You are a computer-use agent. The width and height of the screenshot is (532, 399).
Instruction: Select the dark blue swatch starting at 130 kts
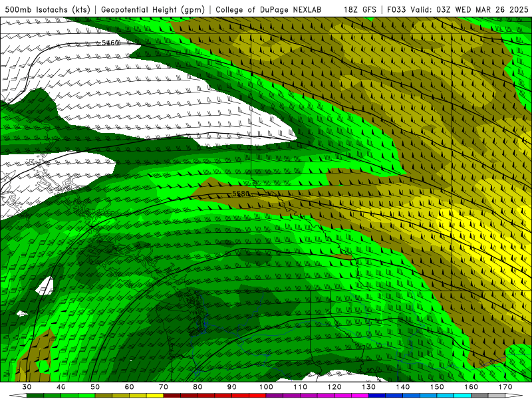[x=377, y=396]
